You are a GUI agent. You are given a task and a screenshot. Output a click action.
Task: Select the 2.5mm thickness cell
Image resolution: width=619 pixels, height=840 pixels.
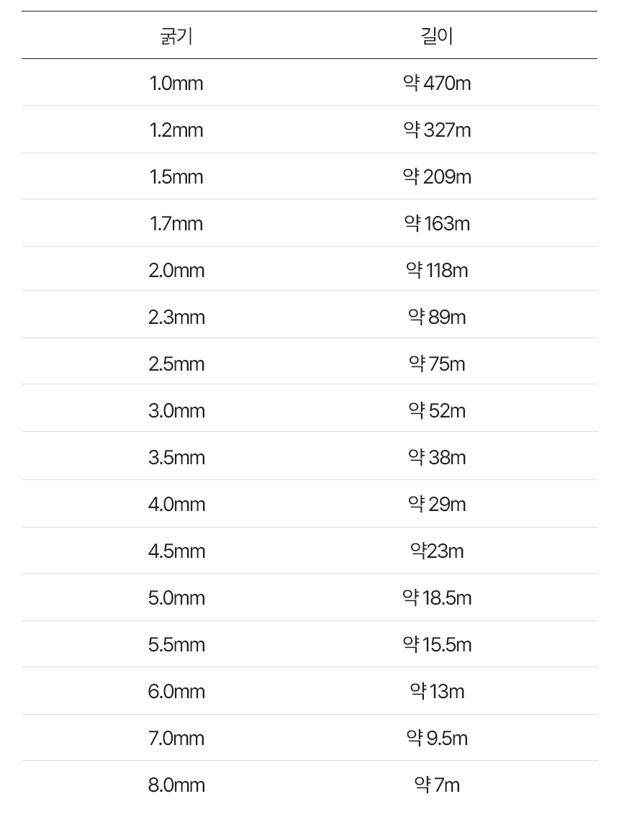tap(176, 364)
